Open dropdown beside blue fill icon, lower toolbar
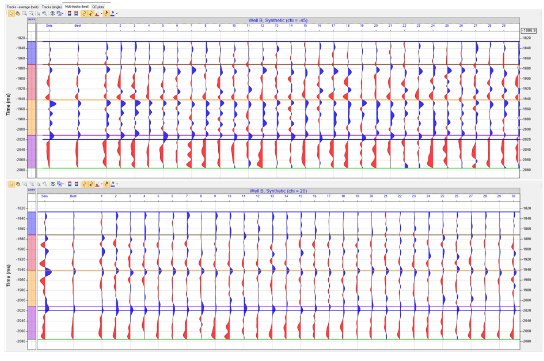Screen dimensions: 544x361 coord(117,184)
